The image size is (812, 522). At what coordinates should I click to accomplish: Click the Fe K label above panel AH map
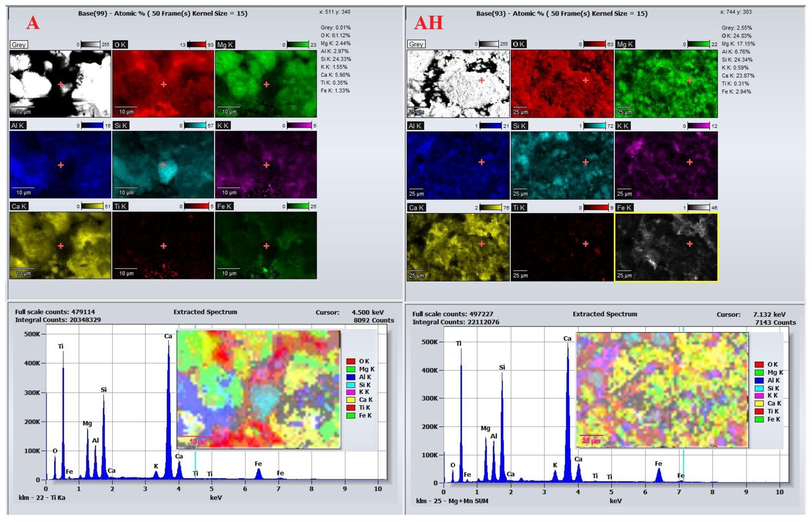coord(625,207)
